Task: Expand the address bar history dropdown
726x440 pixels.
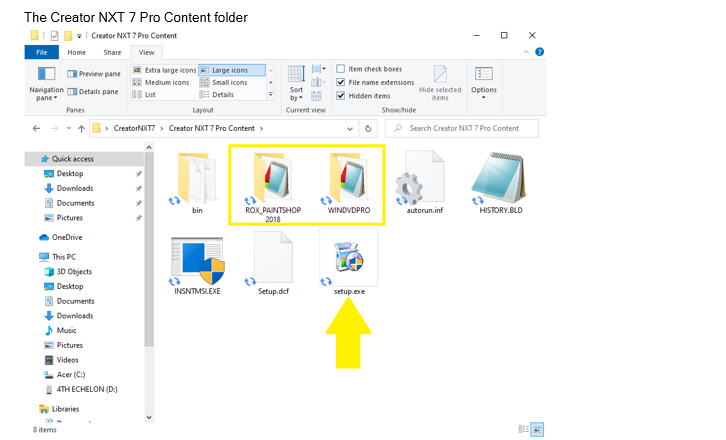Action: pos(350,129)
